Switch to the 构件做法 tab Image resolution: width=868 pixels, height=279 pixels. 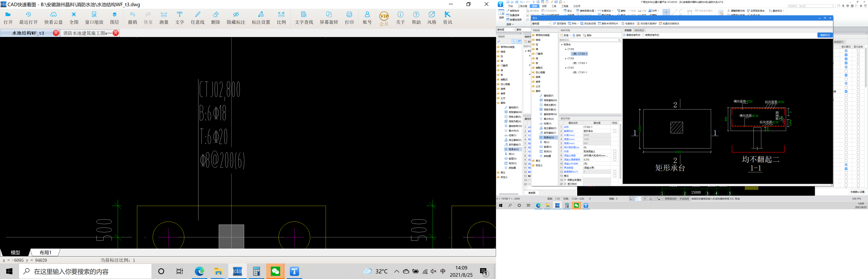(x=639, y=30)
